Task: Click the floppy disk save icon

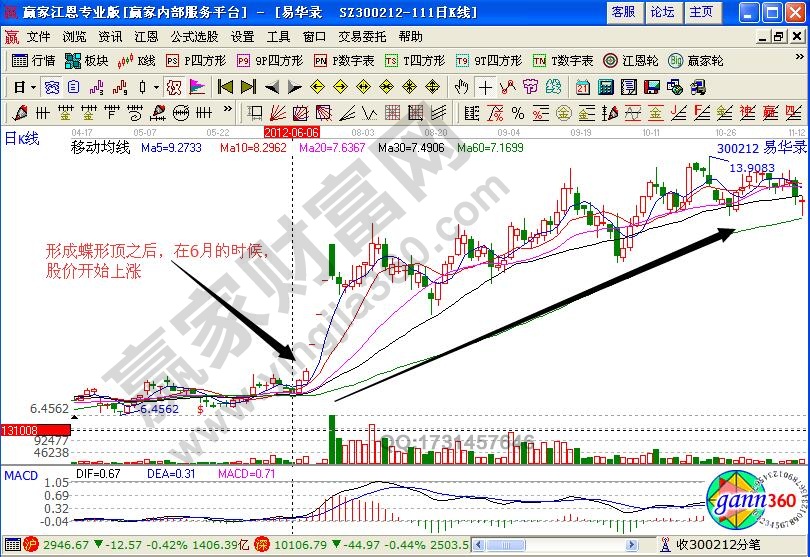Action: [652, 86]
